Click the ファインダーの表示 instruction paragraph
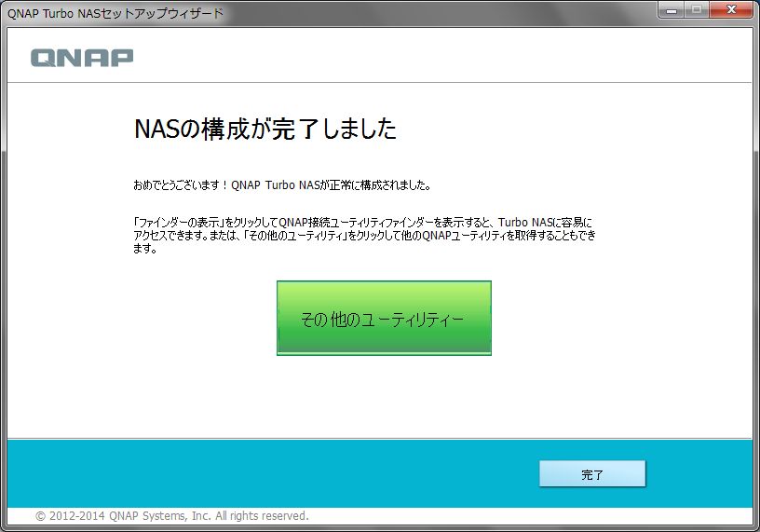Image resolution: width=760 pixels, height=532 pixels. 364,236
